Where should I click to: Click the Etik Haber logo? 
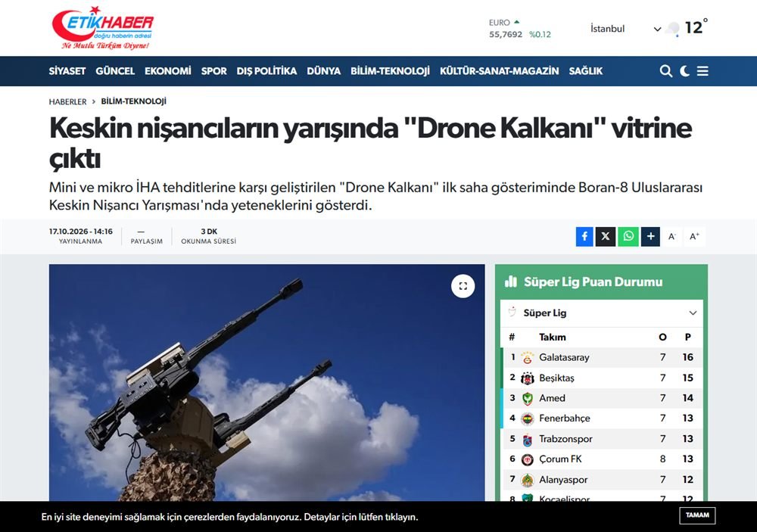tap(103, 28)
